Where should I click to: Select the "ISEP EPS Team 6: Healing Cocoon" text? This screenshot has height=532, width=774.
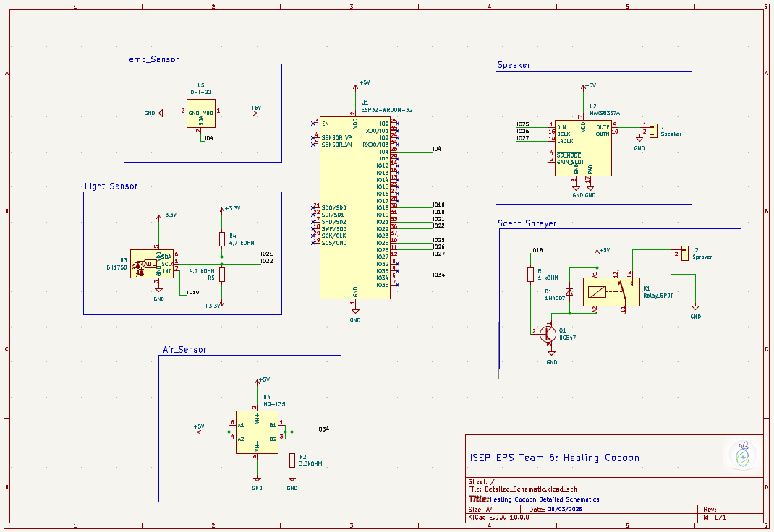pos(554,458)
